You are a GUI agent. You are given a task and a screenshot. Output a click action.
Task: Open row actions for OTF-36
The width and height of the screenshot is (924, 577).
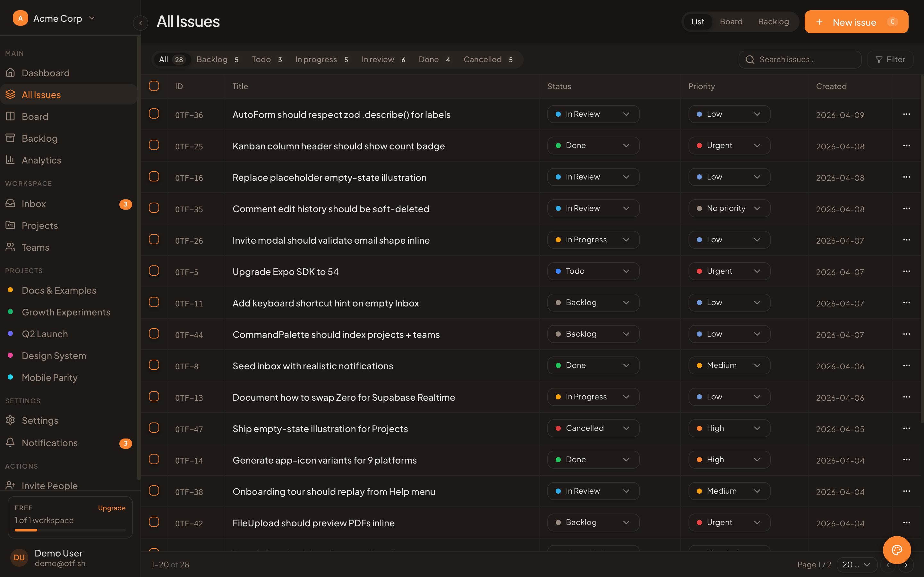[906, 114]
